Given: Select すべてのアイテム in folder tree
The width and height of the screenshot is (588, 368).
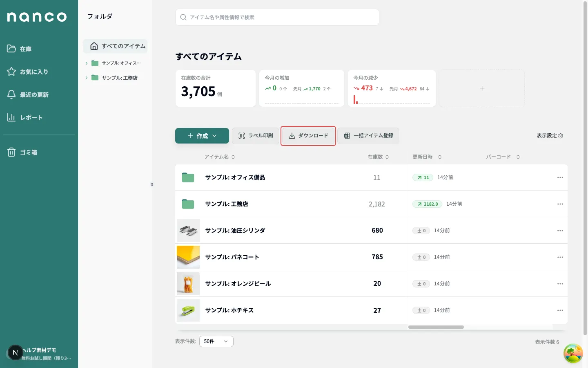Looking at the screenshot, I should coord(115,46).
